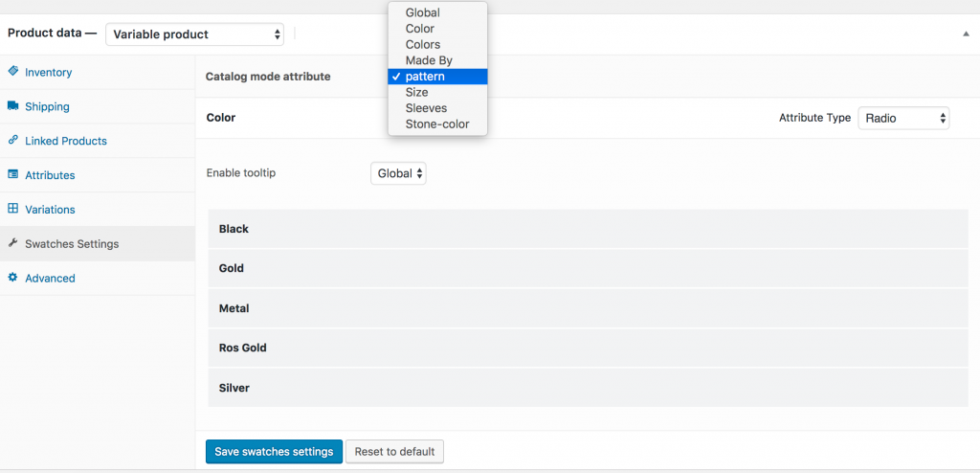Click Save swatches settings button
This screenshot has width=980, height=473.
click(274, 451)
